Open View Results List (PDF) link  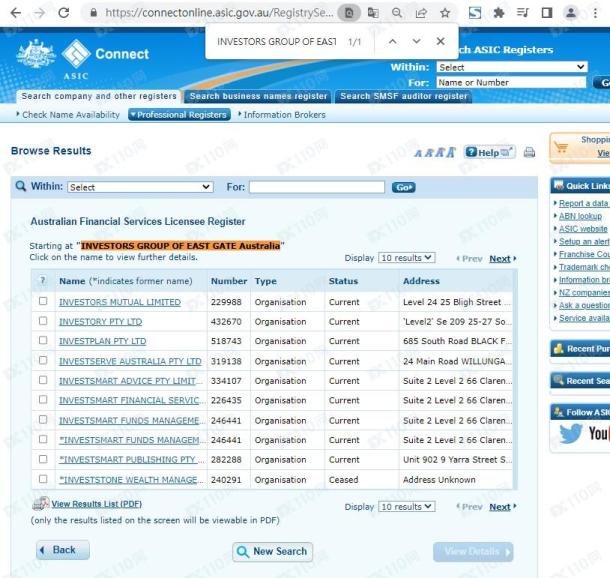point(96,504)
